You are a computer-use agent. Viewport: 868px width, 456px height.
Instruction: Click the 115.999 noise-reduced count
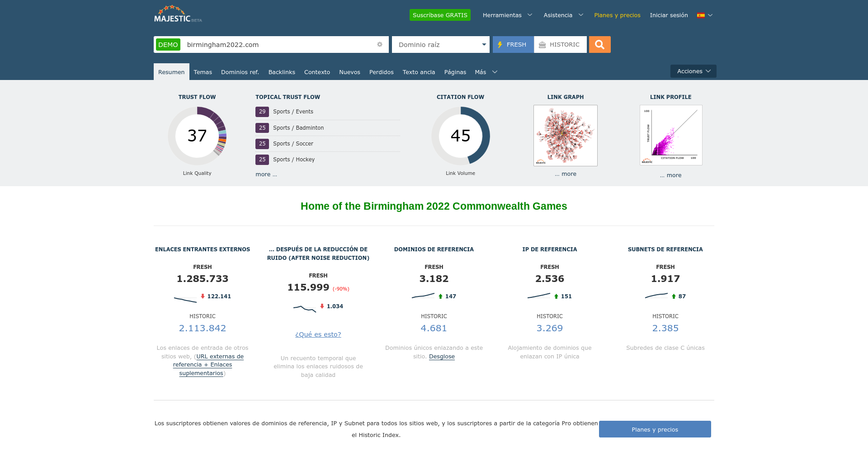click(308, 287)
